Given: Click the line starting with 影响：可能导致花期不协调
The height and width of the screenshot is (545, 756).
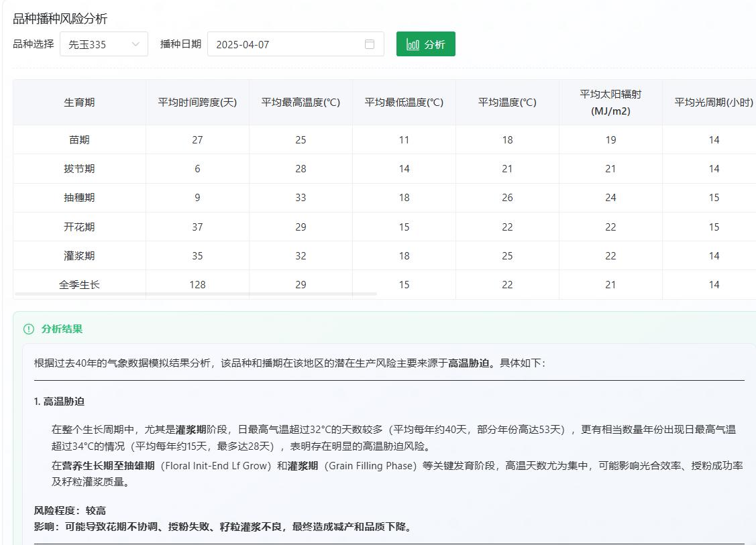Looking at the screenshot, I should point(225,527).
